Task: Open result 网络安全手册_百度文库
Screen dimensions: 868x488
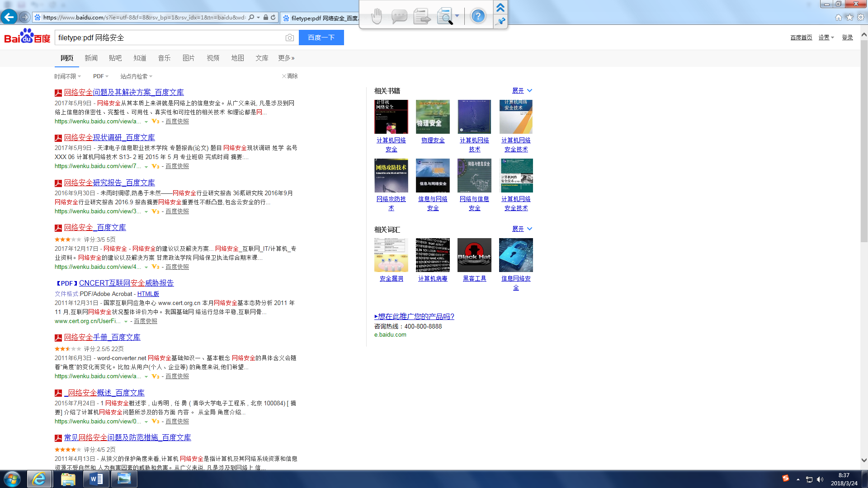Action: 102,337
